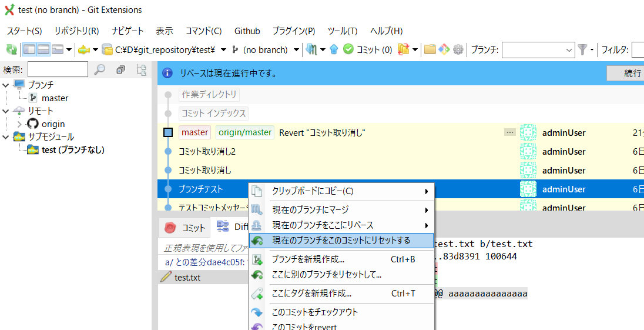This screenshot has width=644, height=330.
Task: Open the コマンド(C) menu
Action: [x=204, y=31]
